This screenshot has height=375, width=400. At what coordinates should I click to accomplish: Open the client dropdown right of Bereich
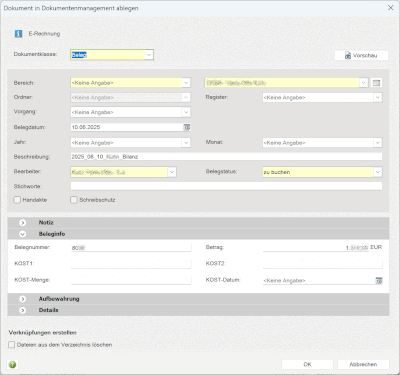click(x=363, y=83)
